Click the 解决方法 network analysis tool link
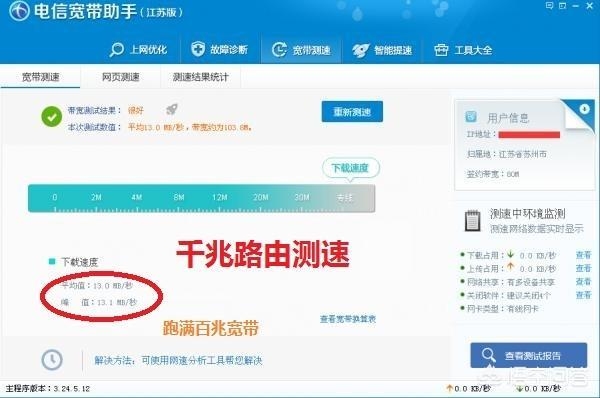 point(178,360)
